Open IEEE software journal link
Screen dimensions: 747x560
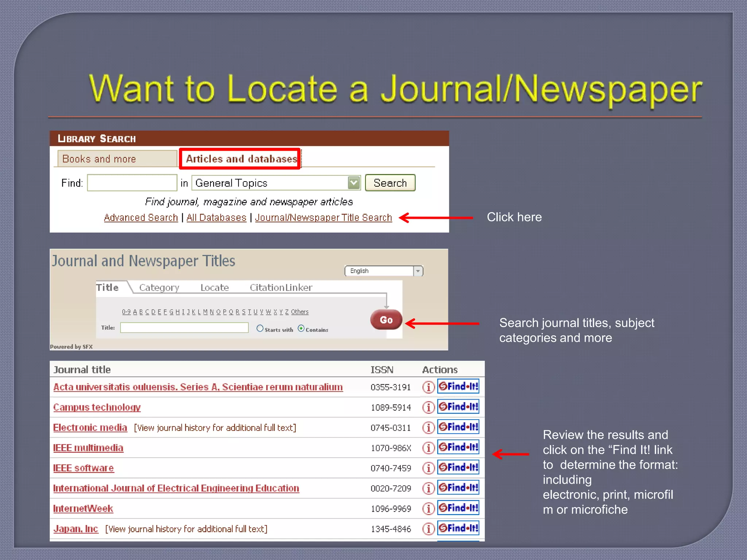coord(84,468)
